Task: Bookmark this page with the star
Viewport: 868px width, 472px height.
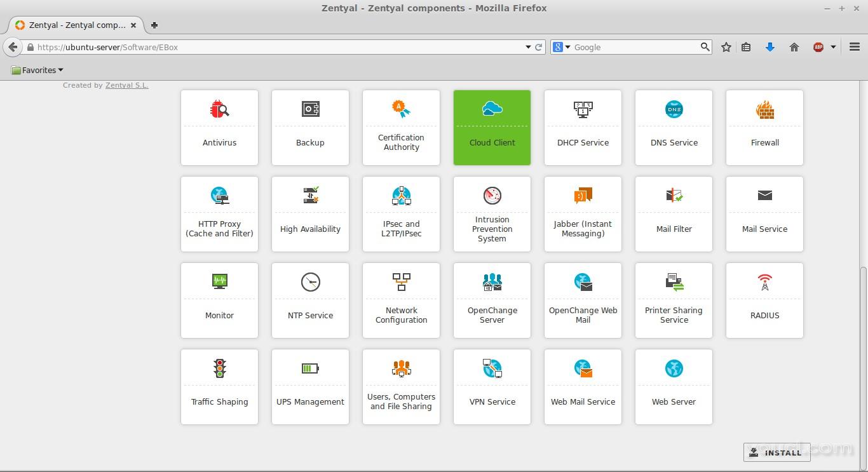Action: pyautogui.click(x=726, y=47)
